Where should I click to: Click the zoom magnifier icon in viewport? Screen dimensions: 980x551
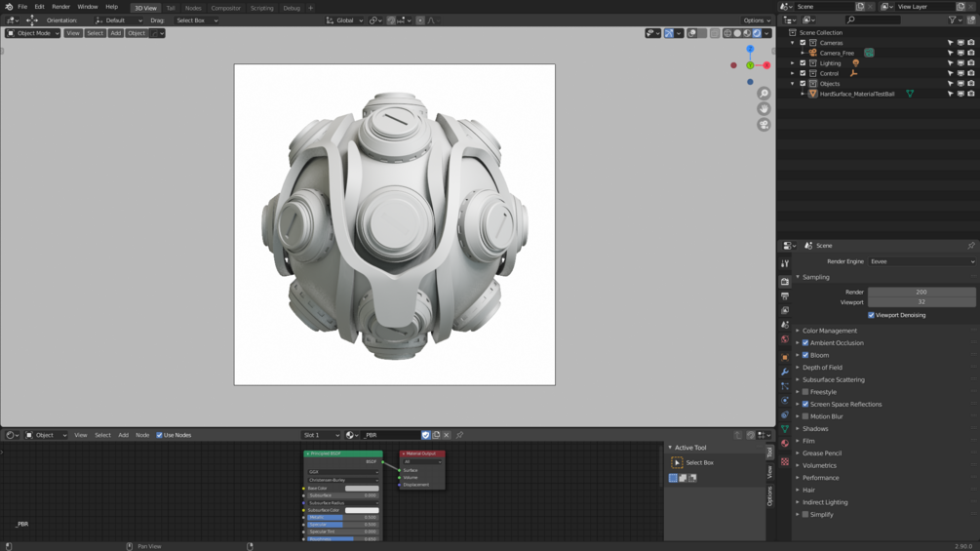point(764,94)
